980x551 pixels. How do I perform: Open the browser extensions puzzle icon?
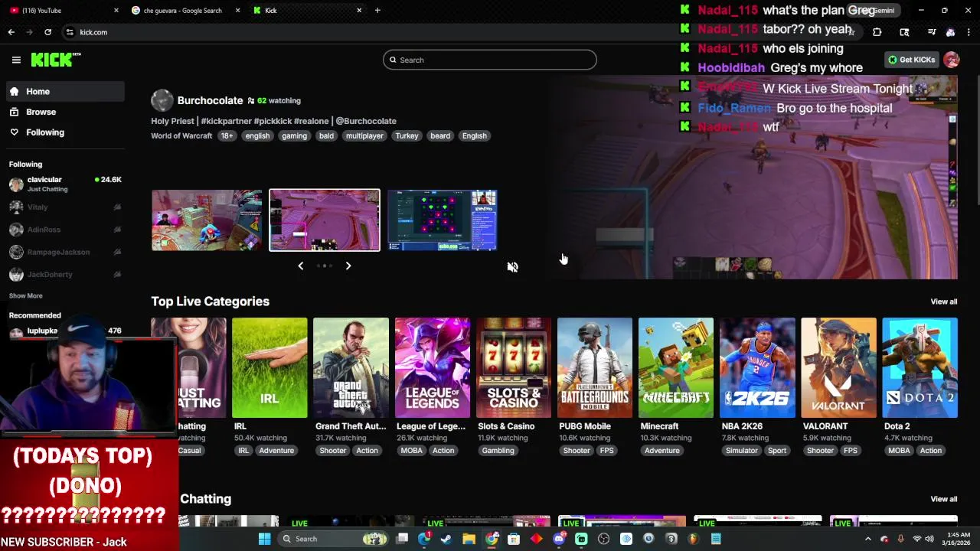877,32
